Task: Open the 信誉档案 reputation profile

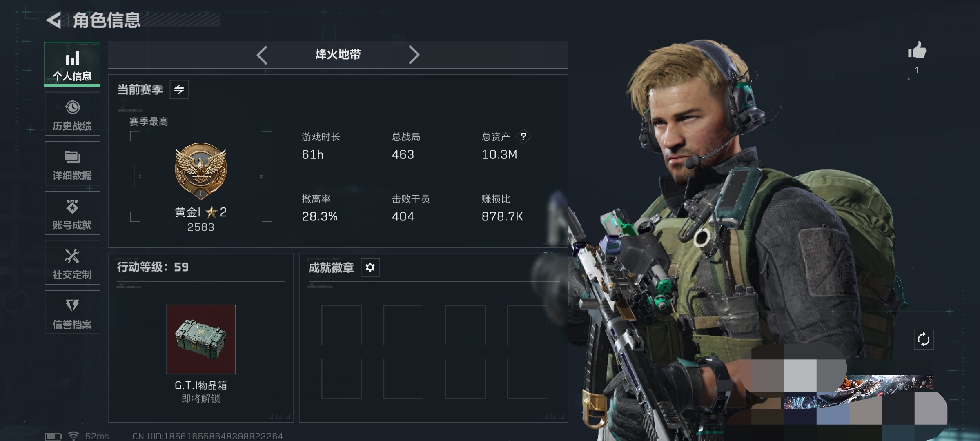Action: [x=72, y=312]
